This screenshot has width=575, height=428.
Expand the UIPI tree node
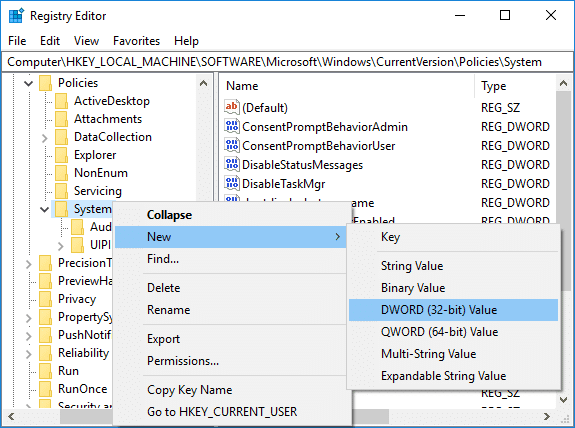coord(61,246)
